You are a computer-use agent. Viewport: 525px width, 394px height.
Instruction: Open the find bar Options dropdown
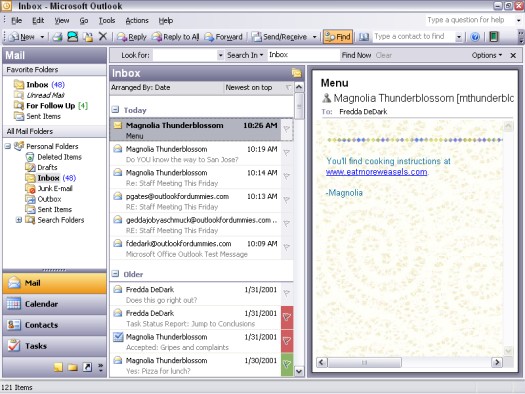click(x=487, y=55)
